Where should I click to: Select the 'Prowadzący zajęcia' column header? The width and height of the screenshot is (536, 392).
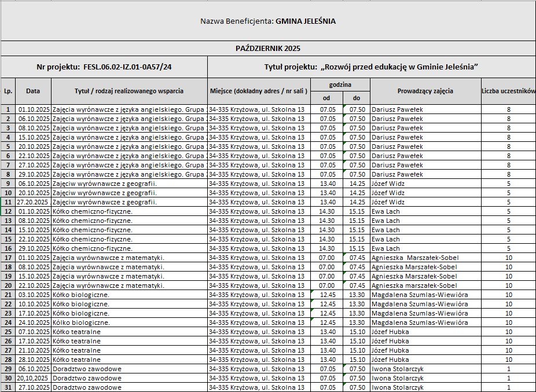[x=425, y=91]
